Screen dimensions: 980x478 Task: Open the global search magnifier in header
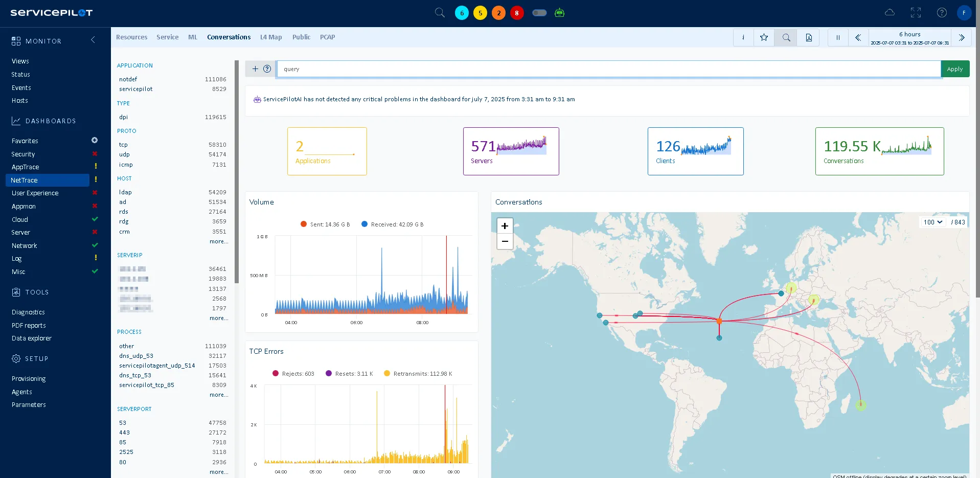[x=440, y=13]
